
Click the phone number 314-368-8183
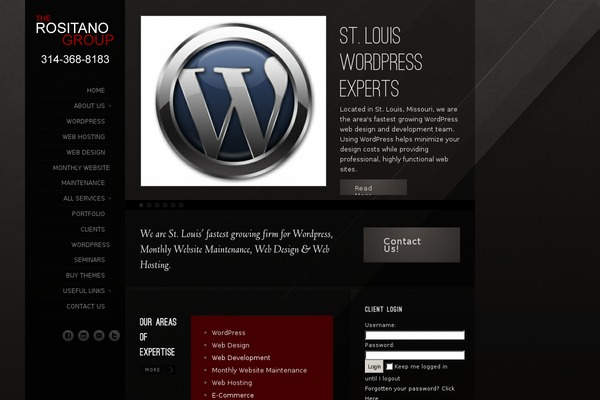(75, 59)
